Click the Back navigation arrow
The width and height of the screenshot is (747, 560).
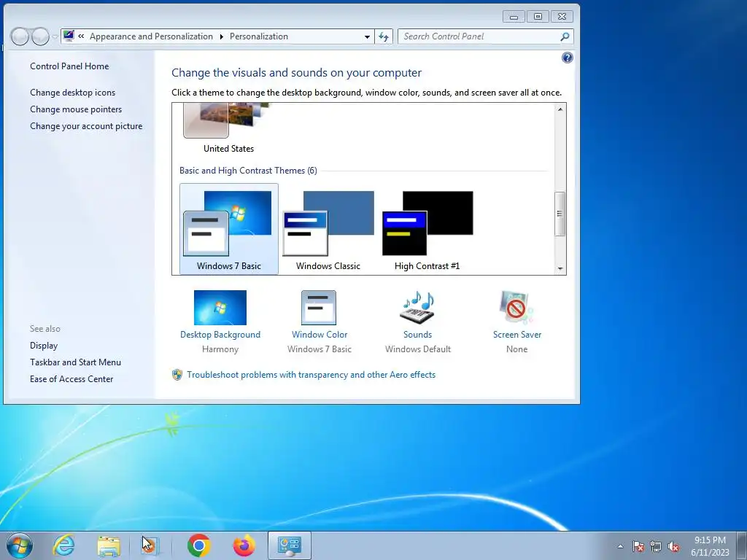[20, 36]
